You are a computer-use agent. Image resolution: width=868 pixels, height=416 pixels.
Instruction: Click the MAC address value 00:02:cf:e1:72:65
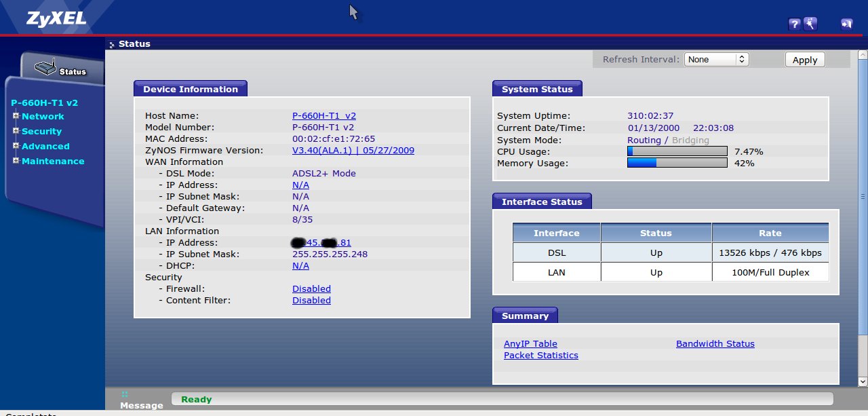[x=334, y=139]
